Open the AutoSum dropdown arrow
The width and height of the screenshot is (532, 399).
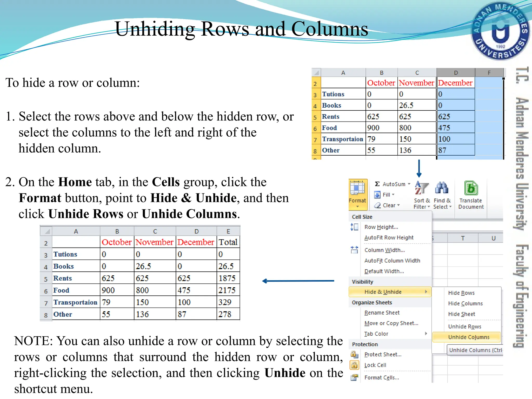click(x=409, y=184)
